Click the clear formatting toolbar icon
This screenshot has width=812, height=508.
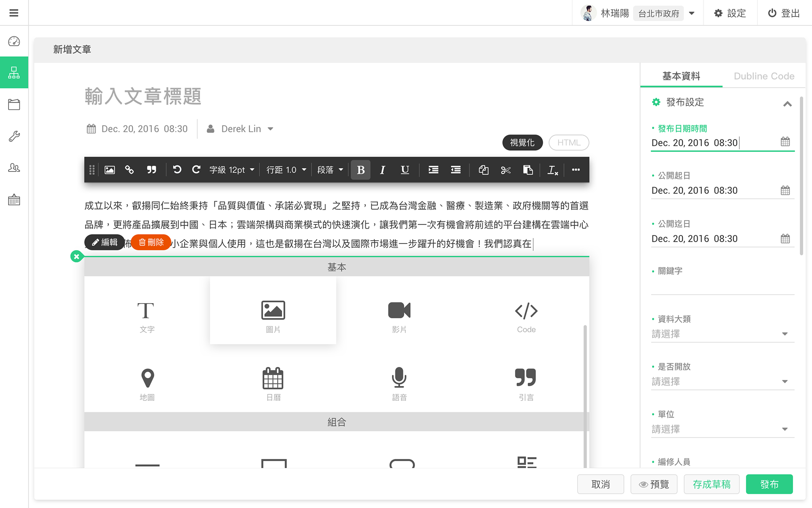coord(552,170)
